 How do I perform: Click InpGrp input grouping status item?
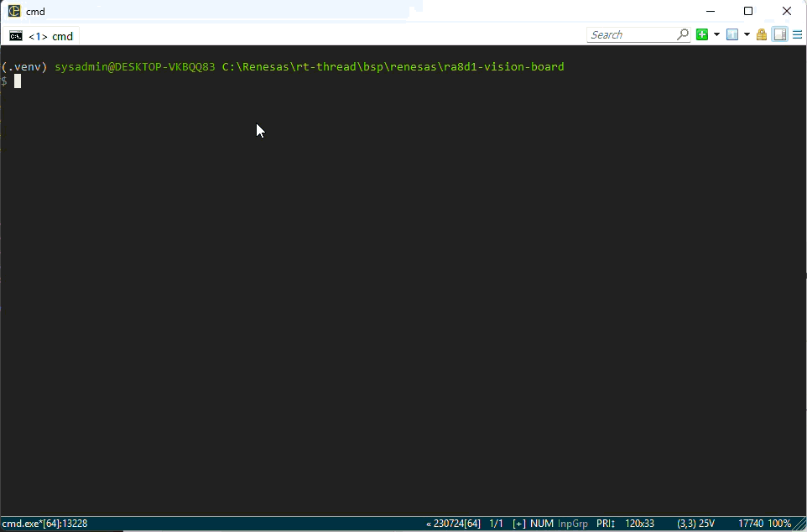click(573, 524)
